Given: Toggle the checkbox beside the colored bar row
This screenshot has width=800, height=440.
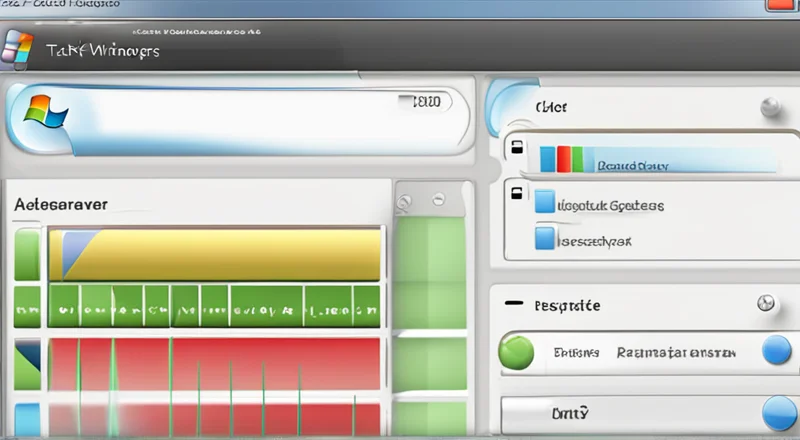Looking at the screenshot, I should tap(517, 149).
